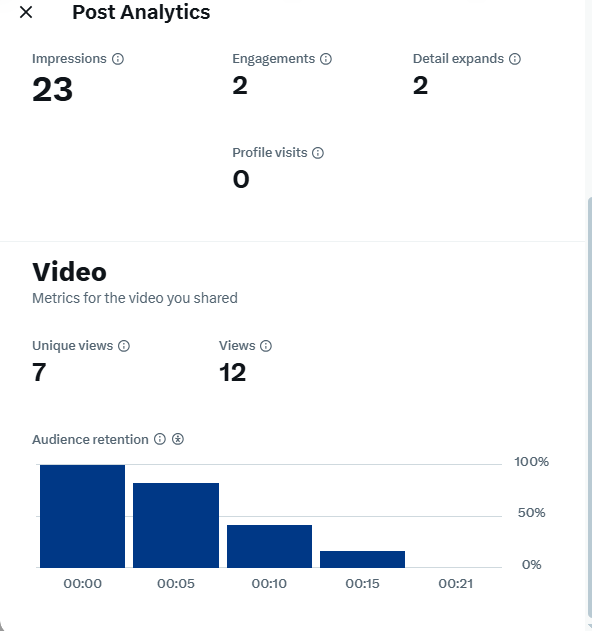Click the Views count 12
Image resolution: width=592 pixels, height=631 pixels.
[x=232, y=372]
